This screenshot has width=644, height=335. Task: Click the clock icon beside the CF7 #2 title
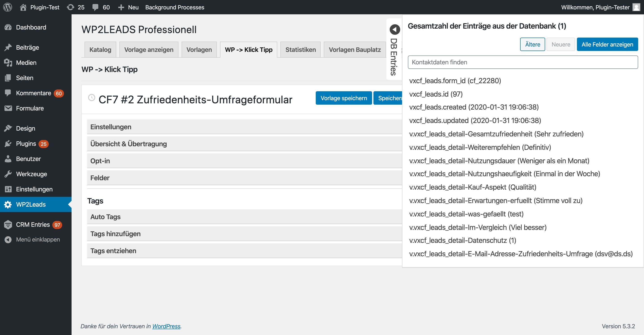click(92, 98)
